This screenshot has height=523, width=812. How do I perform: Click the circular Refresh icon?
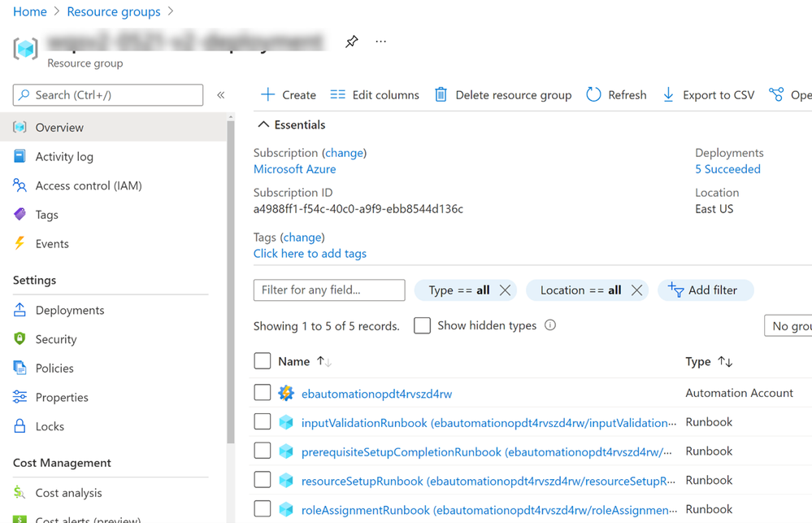coord(593,94)
